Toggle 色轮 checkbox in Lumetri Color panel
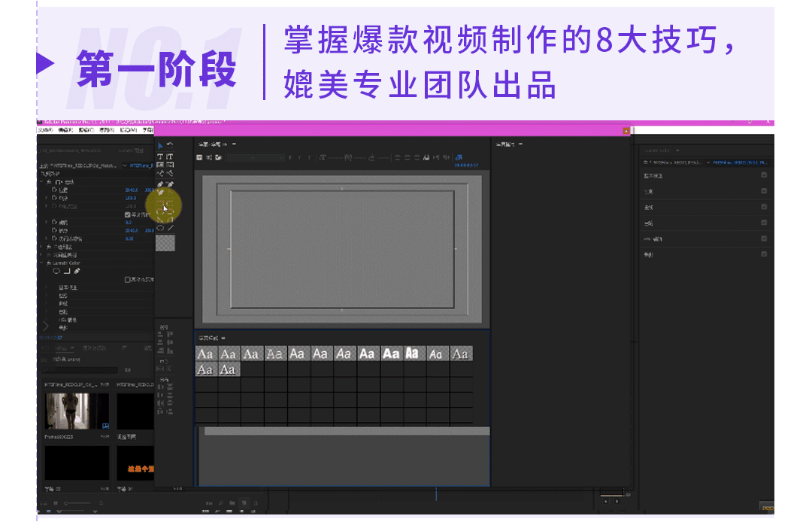 click(x=764, y=223)
